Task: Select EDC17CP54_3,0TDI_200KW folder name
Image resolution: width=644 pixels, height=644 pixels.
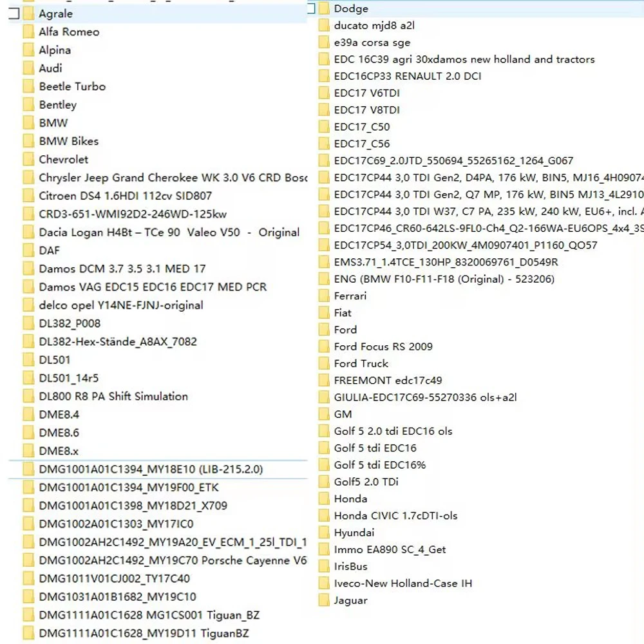Action: click(466, 245)
